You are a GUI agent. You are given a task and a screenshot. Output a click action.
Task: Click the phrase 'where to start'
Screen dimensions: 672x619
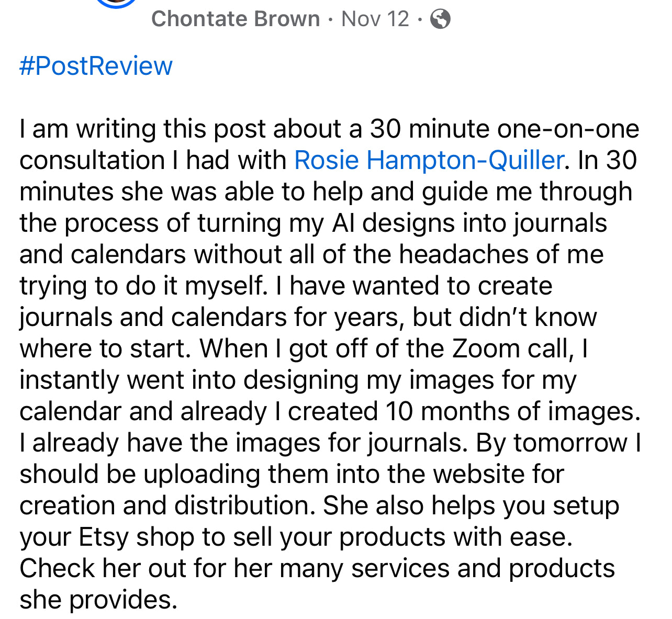pyautogui.click(x=104, y=349)
